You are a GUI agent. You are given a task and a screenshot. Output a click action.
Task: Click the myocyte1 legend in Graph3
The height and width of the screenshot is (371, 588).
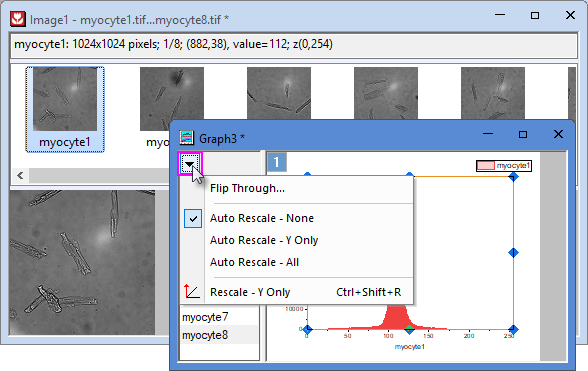click(504, 165)
